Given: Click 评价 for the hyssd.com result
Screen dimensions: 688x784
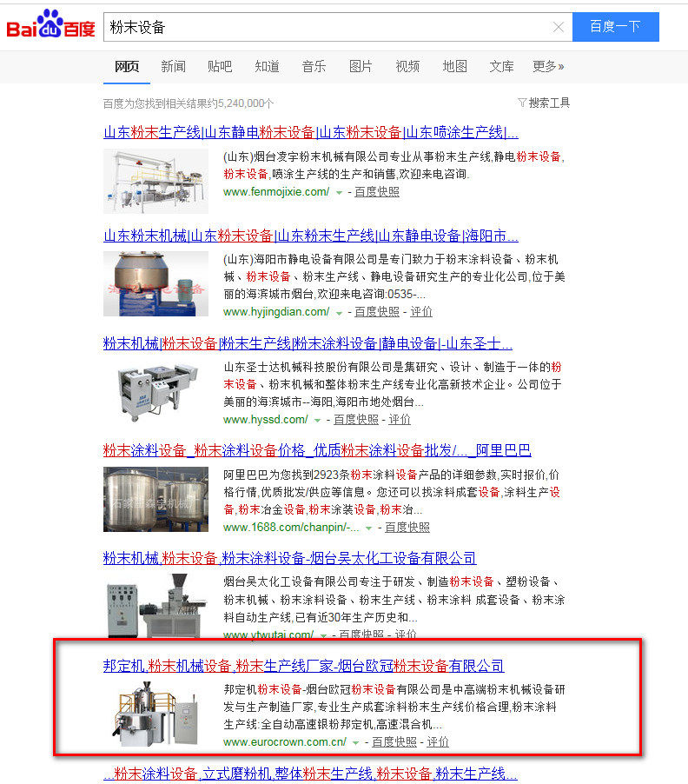Looking at the screenshot, I should (400, 420).
